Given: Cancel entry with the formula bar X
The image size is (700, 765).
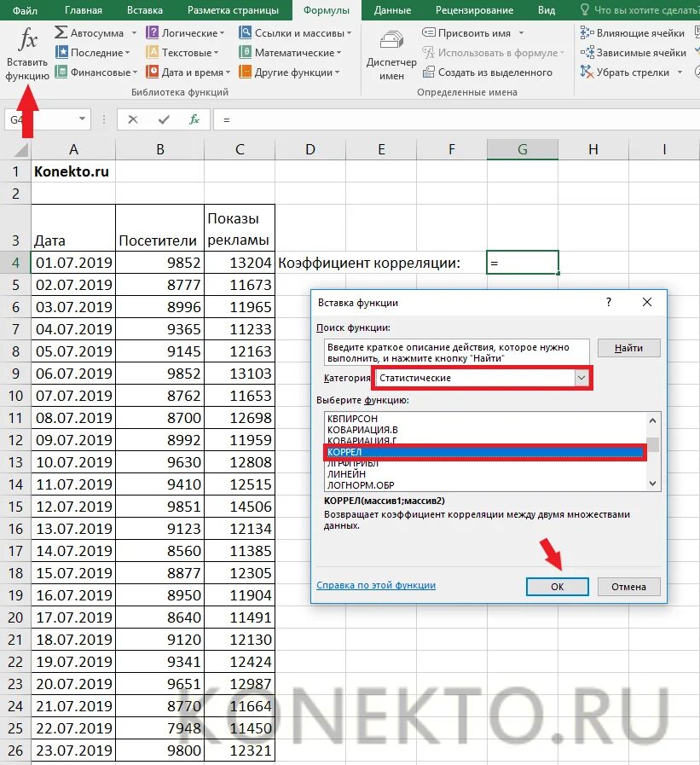Looking at the screenshot, I should 133,119.
